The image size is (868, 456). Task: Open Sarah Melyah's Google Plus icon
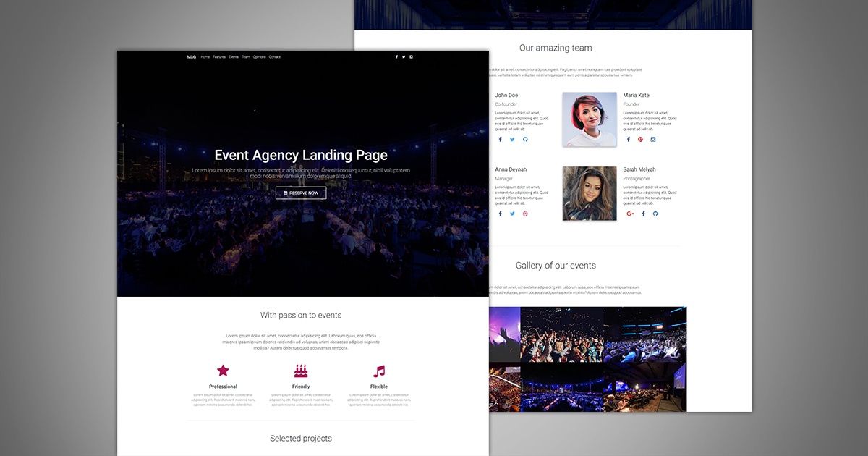630,214
